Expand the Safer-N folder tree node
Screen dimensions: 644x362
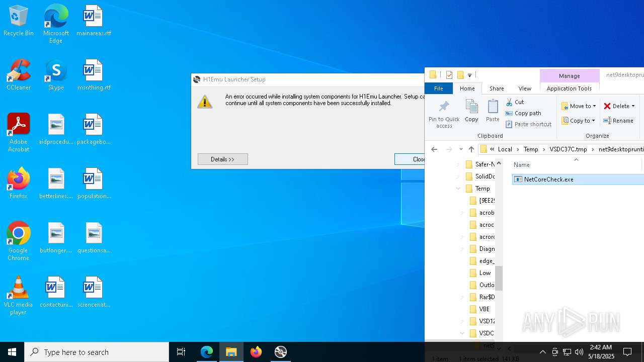(458, 164)
